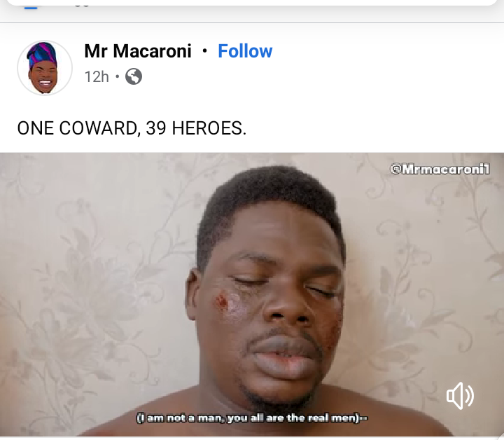Unmute video using the speaker icon

click(460, 396)
